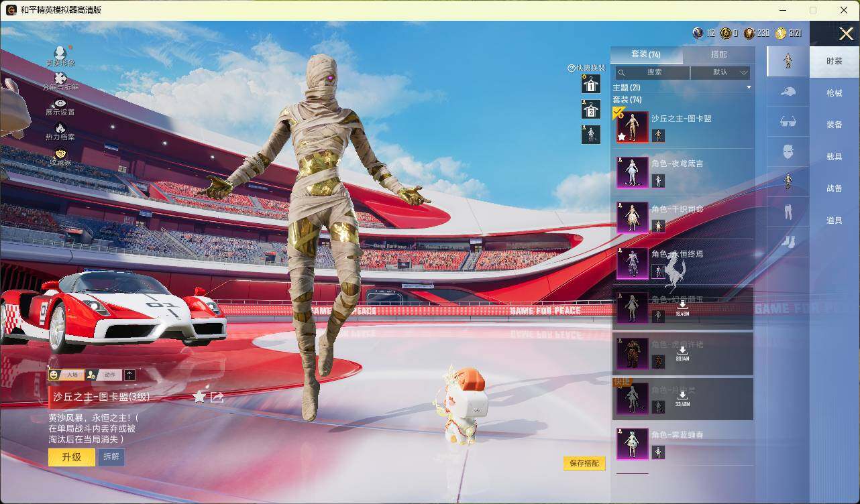Click small preview icon under 角色-霁蓝缠春

[659, 452]
